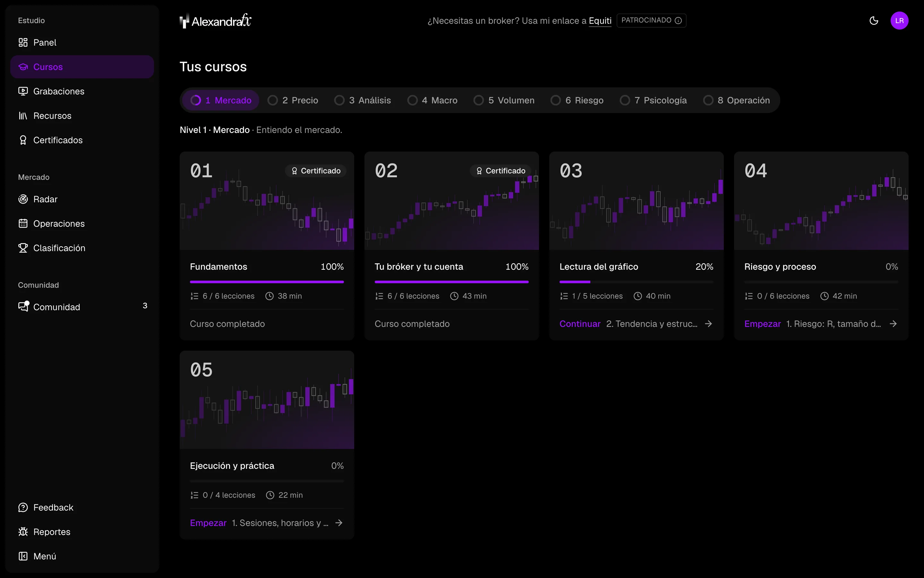
Task: Follow the Equiti broker link
Action: [600, 21]
